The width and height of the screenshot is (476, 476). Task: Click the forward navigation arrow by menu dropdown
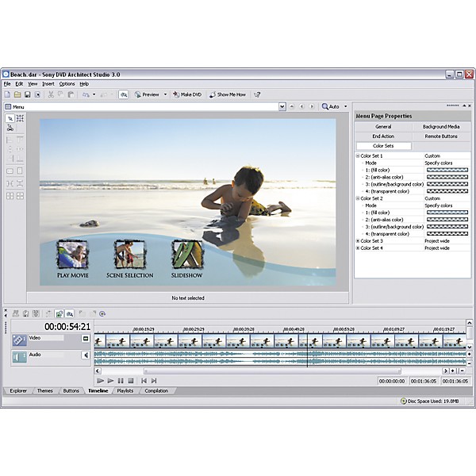point(312,106)
